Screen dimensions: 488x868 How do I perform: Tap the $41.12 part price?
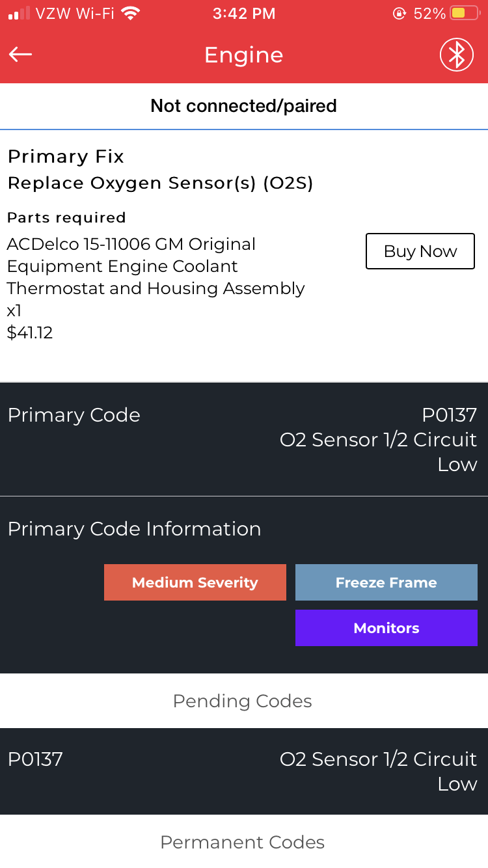(30, 333)
